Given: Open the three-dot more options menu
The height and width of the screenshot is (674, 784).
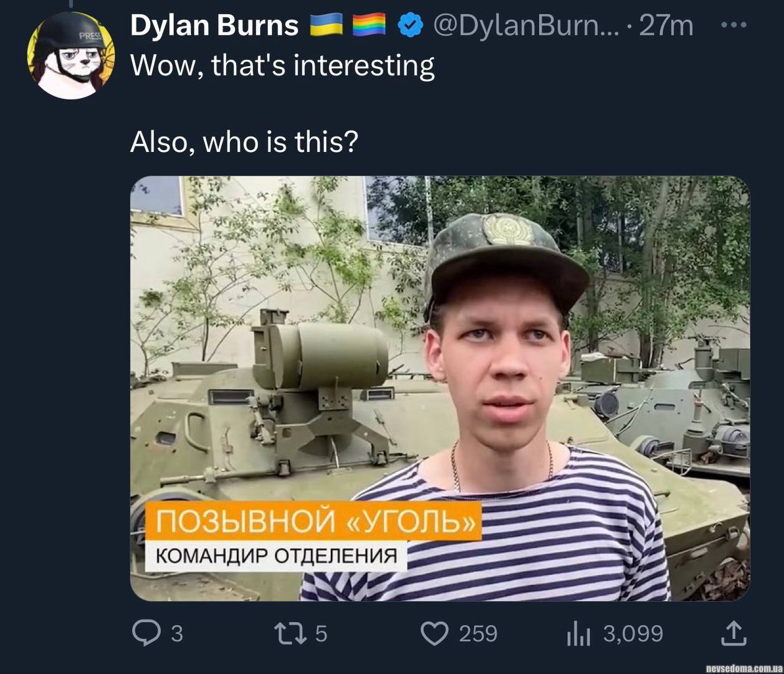Looking at the screenshot, I should [x=733, y=26].
